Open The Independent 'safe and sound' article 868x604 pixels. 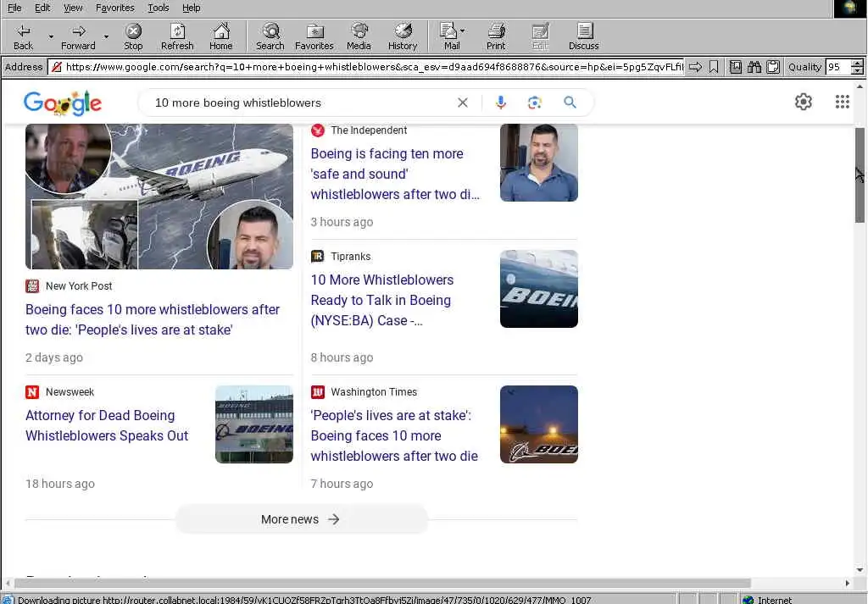pos(395,174)
